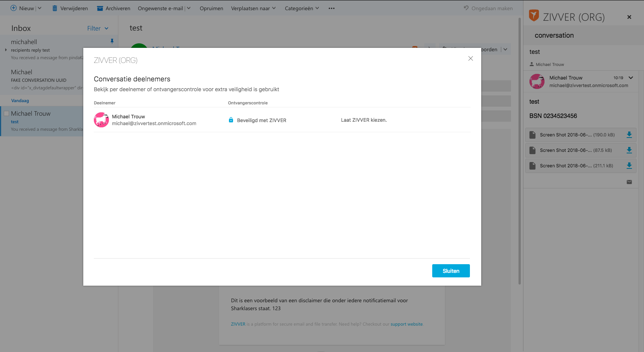Screen dimensions: 644x352
Task: Click the lock icon beside Beveiligd met ZIVVER
Action: pyautogui.click(x=231, y=120)
